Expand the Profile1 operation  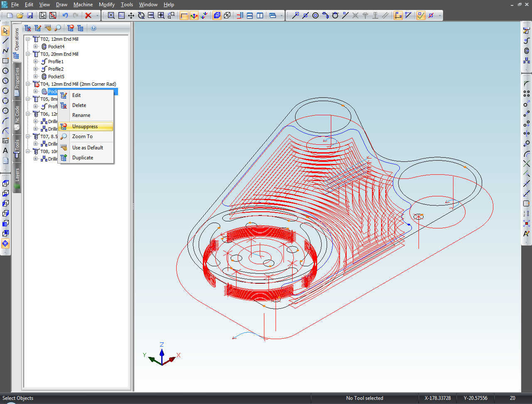coord(36,62)
